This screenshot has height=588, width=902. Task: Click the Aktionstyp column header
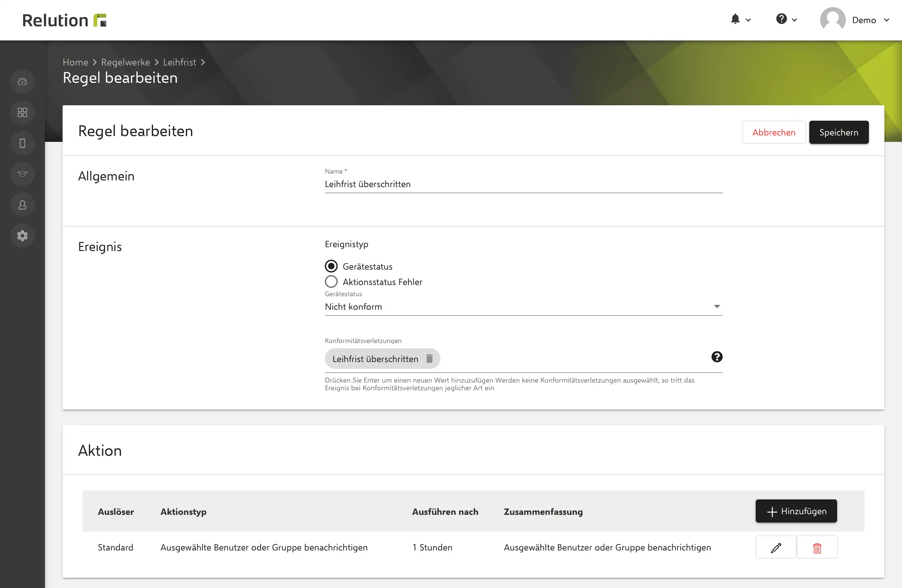pyautogui.click(x=183, y=512)
